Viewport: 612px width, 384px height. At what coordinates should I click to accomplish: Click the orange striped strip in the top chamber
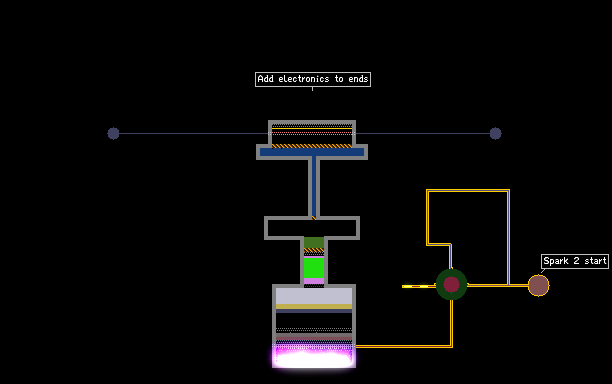312,146
